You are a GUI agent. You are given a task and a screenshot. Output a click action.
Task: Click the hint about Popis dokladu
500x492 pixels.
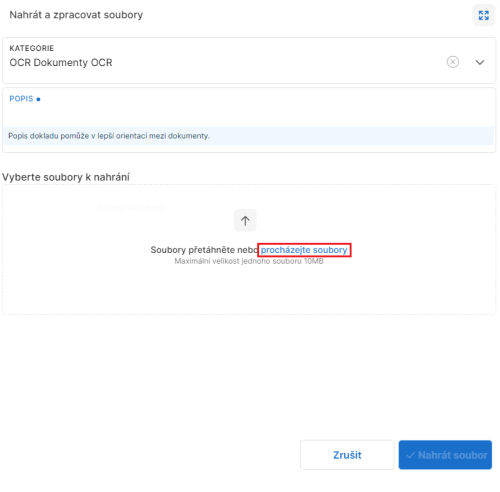click(109, 136)
